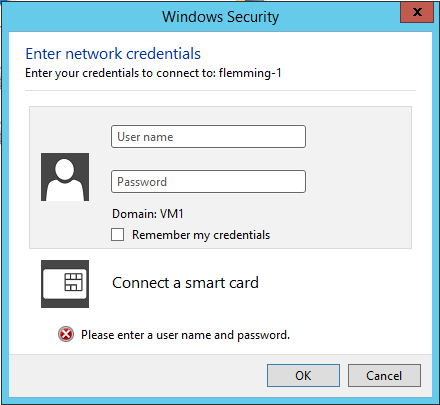Image resolution: width=440 pixels, height=405 pixels.
Task: Click the Domain: VM1 label
Action: (148, 214)
